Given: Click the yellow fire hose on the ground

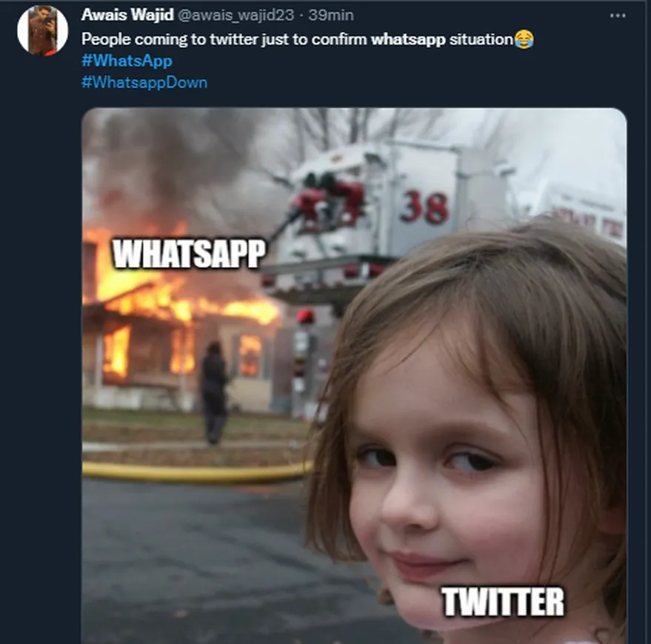Looking at the screenshot, I should tap(193, 469).
